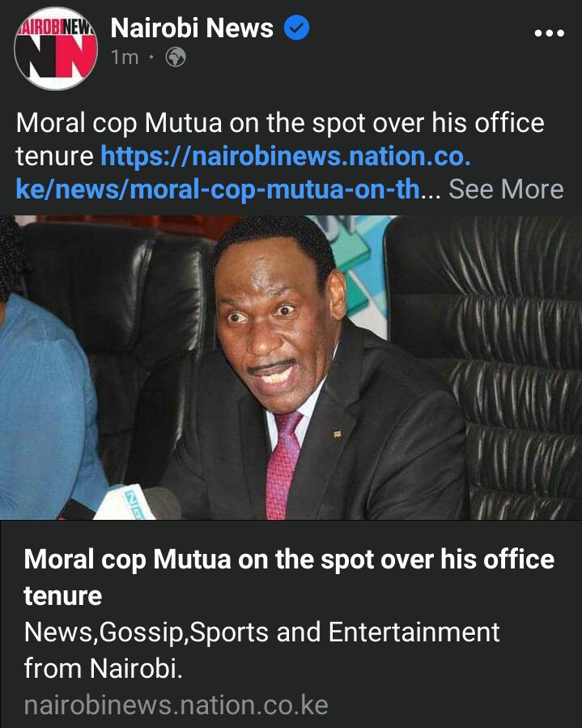Viewport: 582px width, 728px height.
Task: Expand the post text with See More
Action: (506, 189)
